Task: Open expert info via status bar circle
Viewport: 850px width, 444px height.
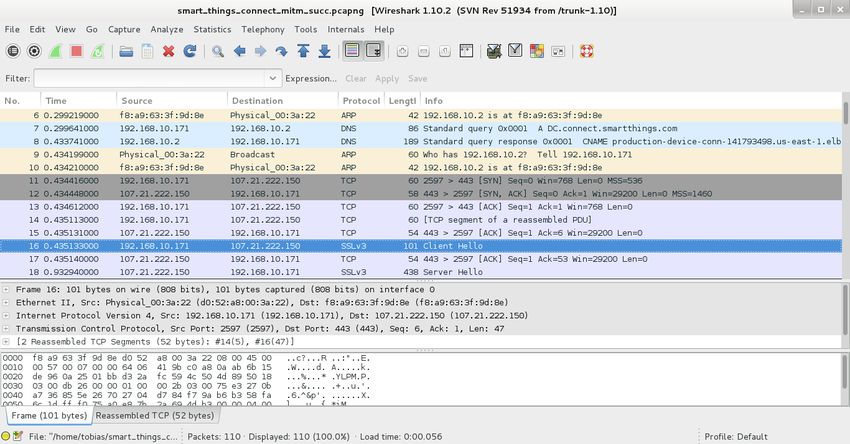Action: pyautogui.click(x=6, y=436)
